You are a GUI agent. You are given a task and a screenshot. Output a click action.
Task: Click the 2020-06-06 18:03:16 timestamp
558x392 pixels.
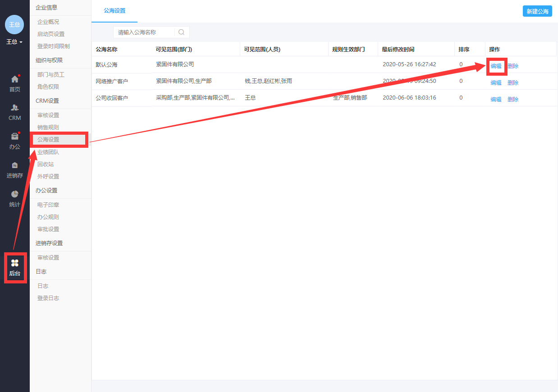(x=409, y=97)
